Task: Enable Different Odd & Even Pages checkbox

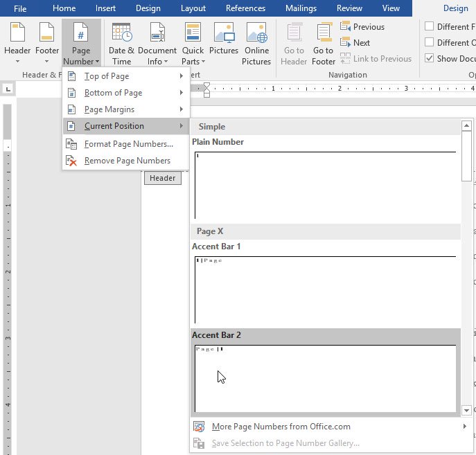Action: pyautogui.click(x=430, y=43)
